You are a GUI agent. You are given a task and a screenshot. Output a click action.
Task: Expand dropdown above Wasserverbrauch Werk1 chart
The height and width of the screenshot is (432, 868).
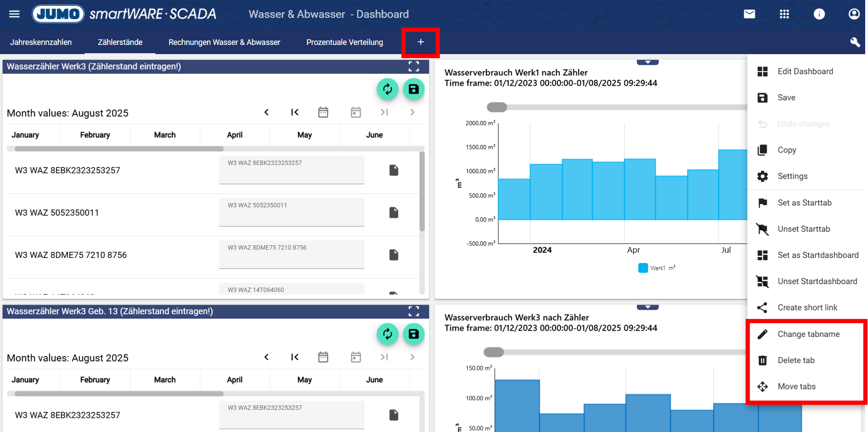pos(647,62)
